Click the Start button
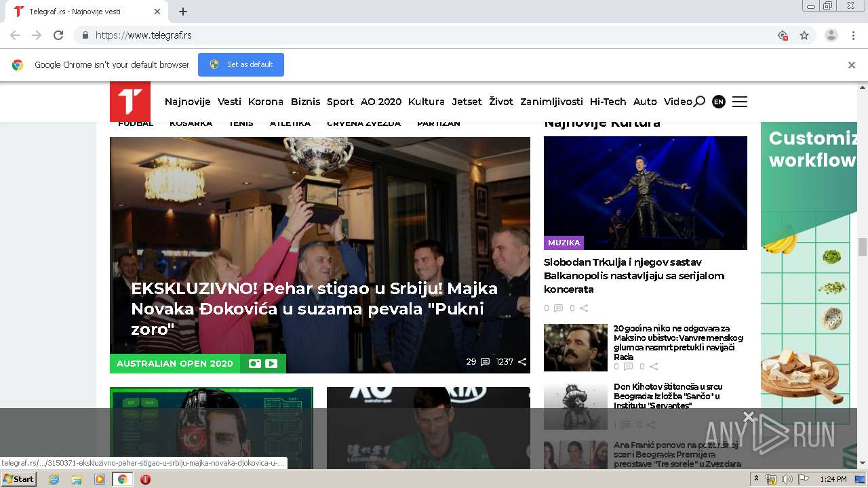This screenshot has height=488, width=868. 19,479
